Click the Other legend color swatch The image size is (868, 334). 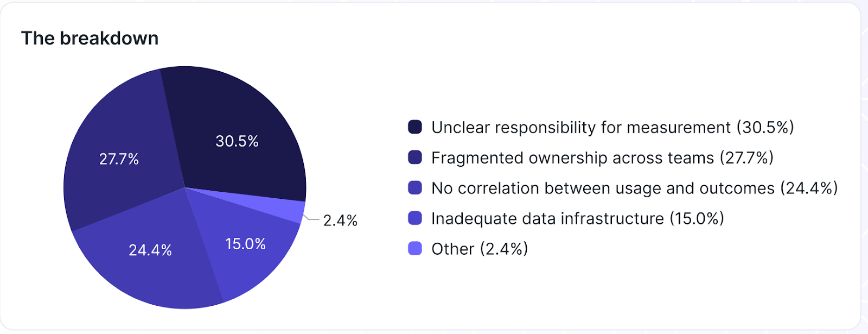pos(415,249)
